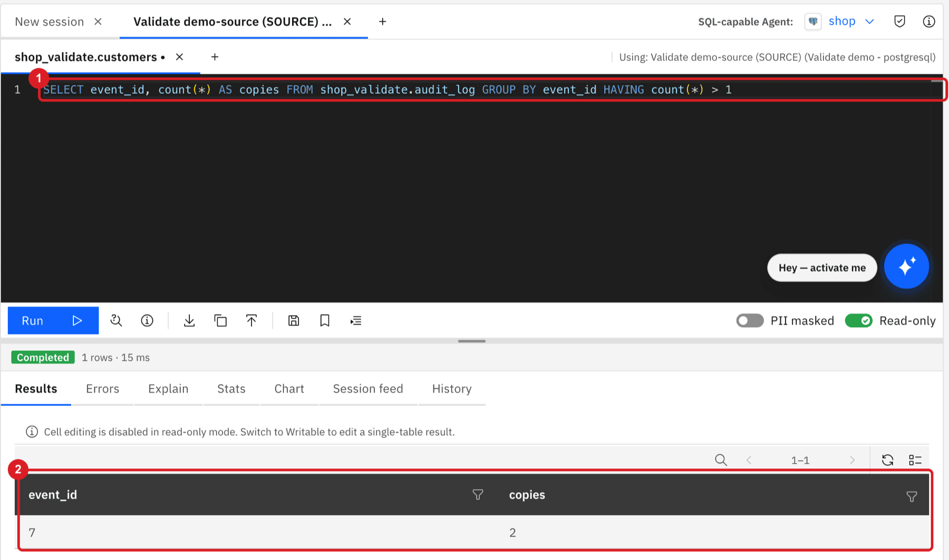Click the Hey — activate me bubble
949x560 pixels.
point(822,268)
